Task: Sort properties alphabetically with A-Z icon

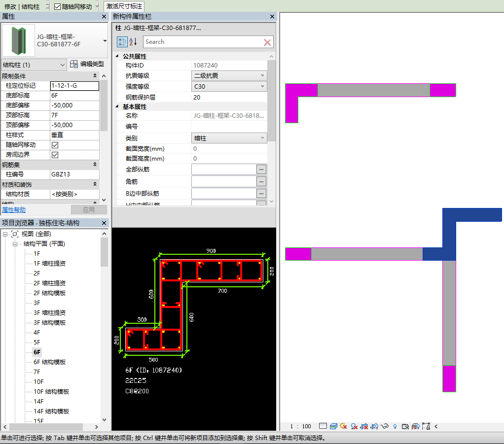Action: (133, 42)
